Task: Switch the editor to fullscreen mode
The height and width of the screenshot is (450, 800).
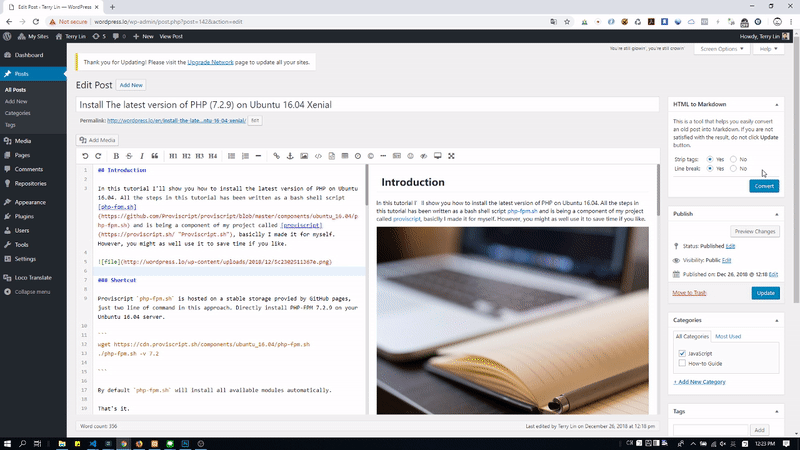Action: point(451,156)
